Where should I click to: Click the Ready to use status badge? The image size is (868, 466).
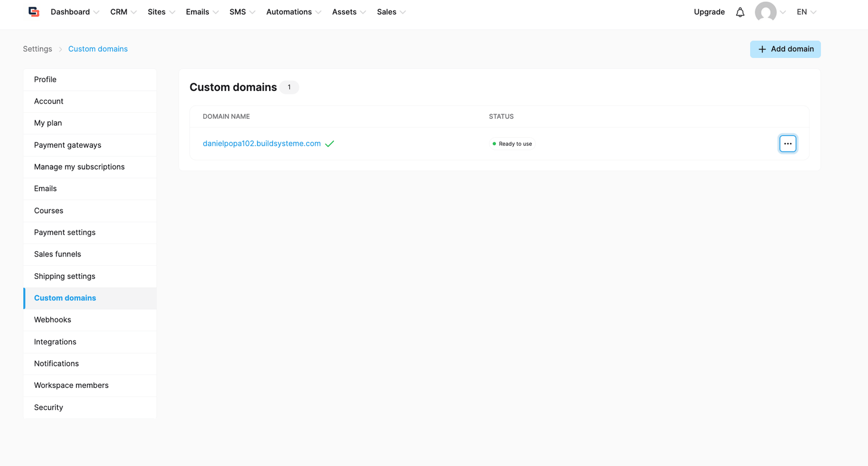pyautogui.click(x=512, y=144)
